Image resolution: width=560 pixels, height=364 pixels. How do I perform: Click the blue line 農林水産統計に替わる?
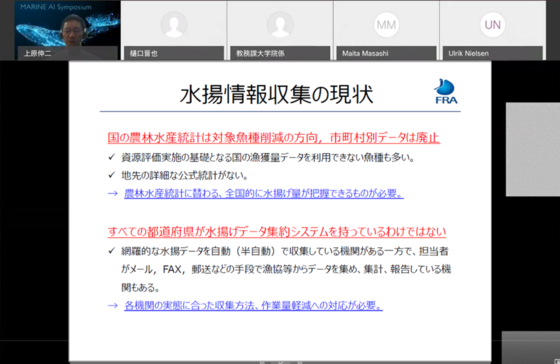pos(264,194)
